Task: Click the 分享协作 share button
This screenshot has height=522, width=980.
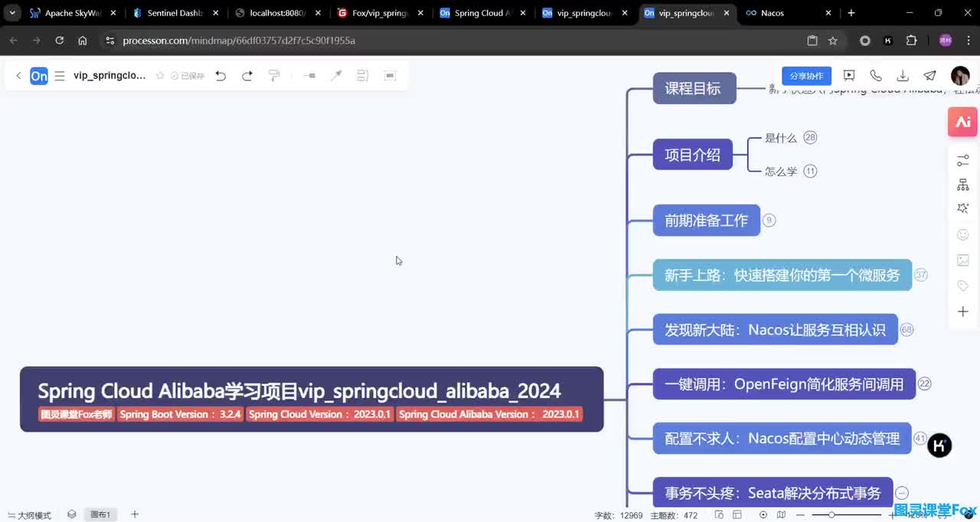Action: [806, 76]
